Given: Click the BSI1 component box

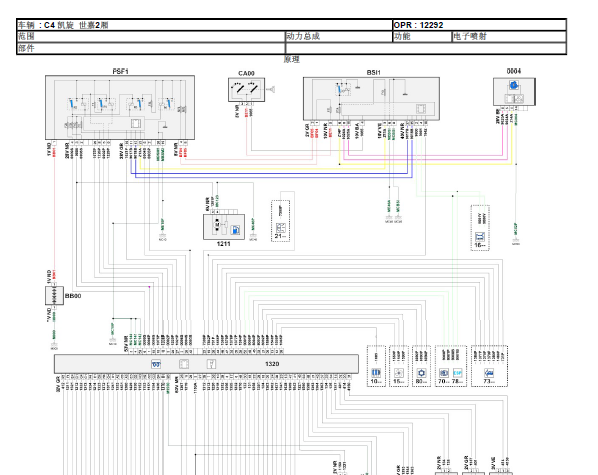Looking at the screenshot, I should (371, 99).
